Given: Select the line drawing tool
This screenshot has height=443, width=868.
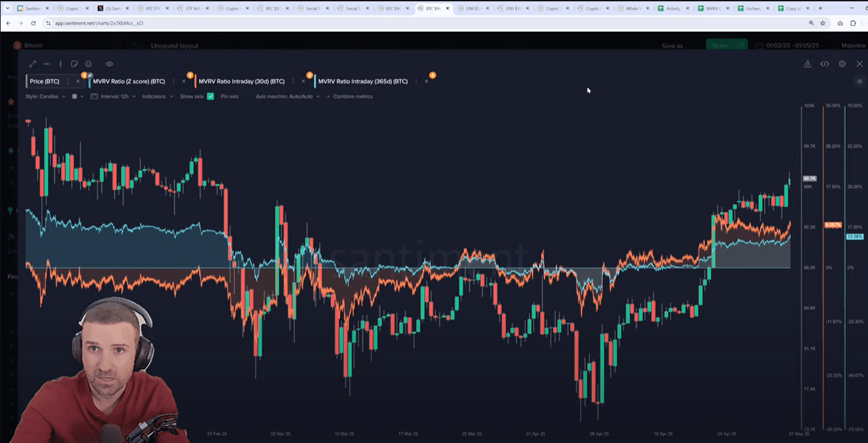Looking at the screenshot, I should (x=33, y=64).
